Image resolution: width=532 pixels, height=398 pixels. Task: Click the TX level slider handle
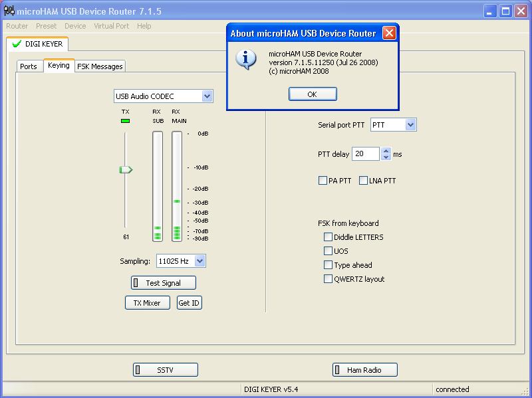[126, 169]
